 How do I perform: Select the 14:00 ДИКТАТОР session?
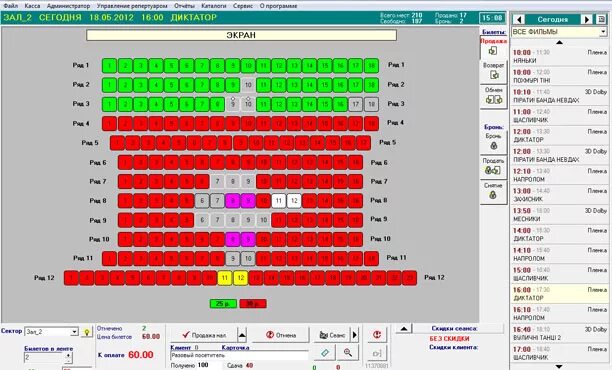tap(560, 235)
